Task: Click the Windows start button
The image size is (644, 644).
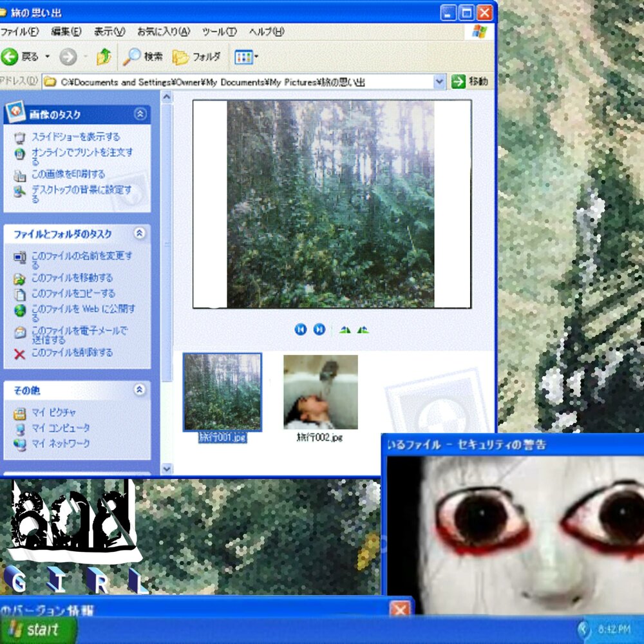Action: click(37, 630)
